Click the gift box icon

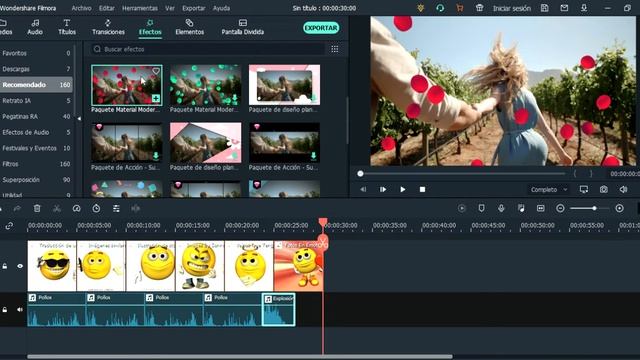479,8
